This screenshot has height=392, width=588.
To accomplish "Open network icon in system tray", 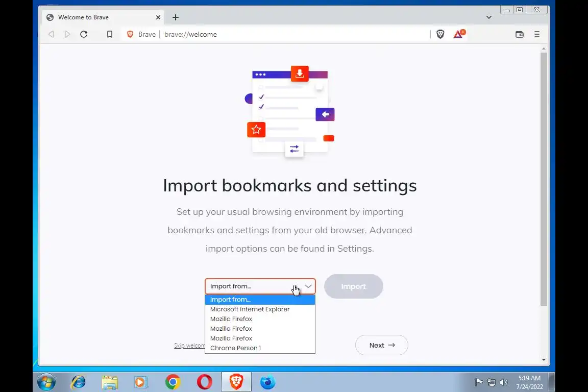I will click(491, 382).
